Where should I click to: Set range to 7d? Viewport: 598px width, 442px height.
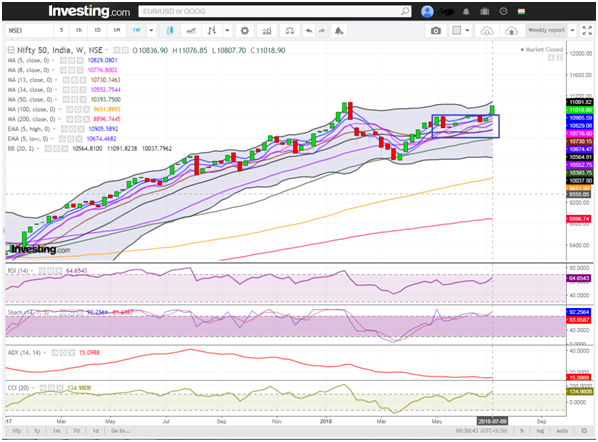click(76, 431)
